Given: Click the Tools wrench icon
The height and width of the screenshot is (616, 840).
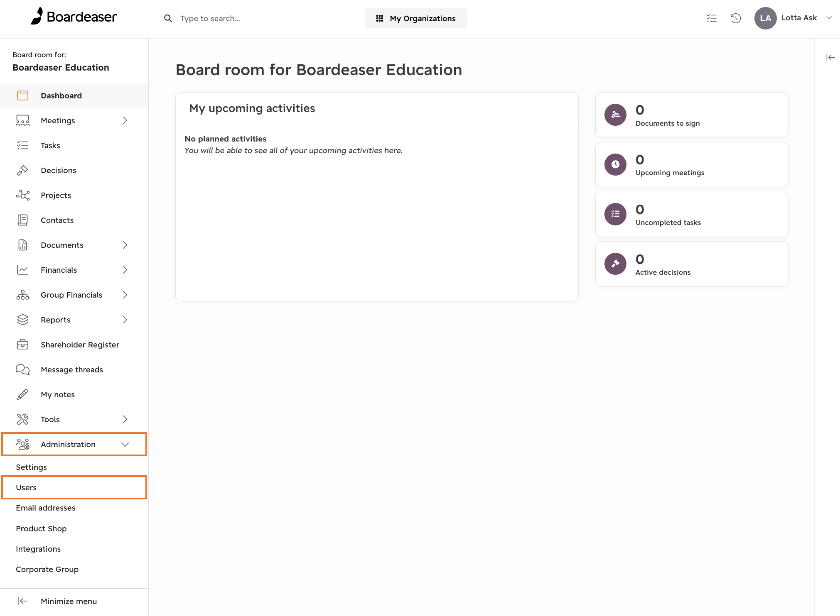Looking at the screenshot, I should (22, 419).
